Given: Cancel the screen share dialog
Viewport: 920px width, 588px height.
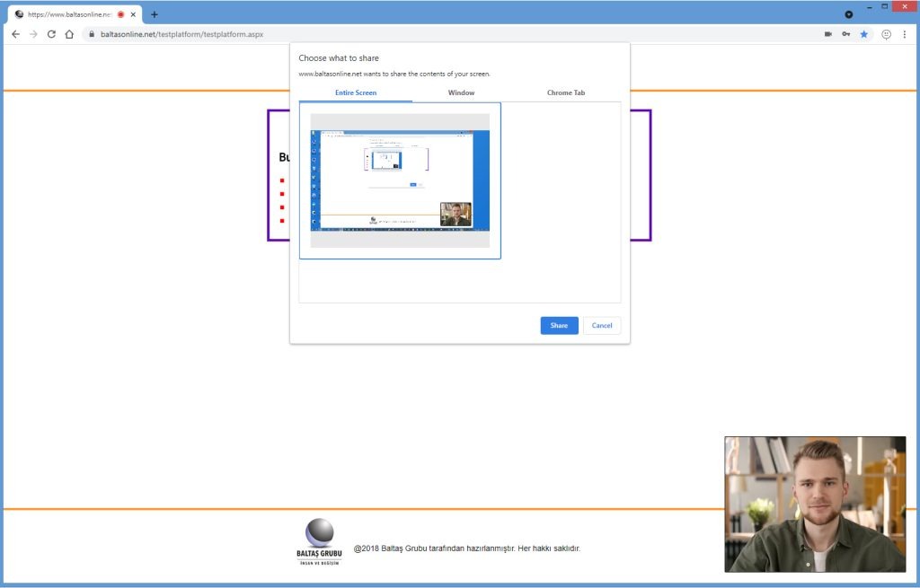Looking at the screenshot, I should point(601,325).
